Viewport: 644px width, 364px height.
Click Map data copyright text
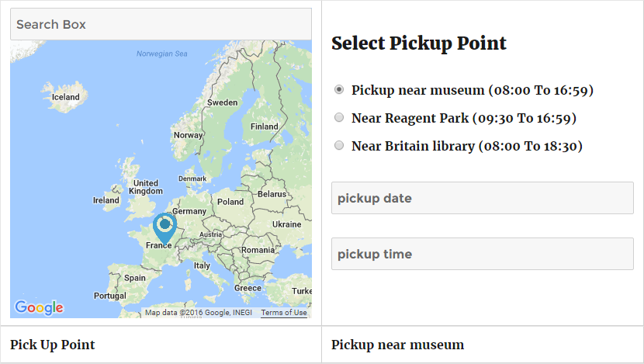pos(199,313)
